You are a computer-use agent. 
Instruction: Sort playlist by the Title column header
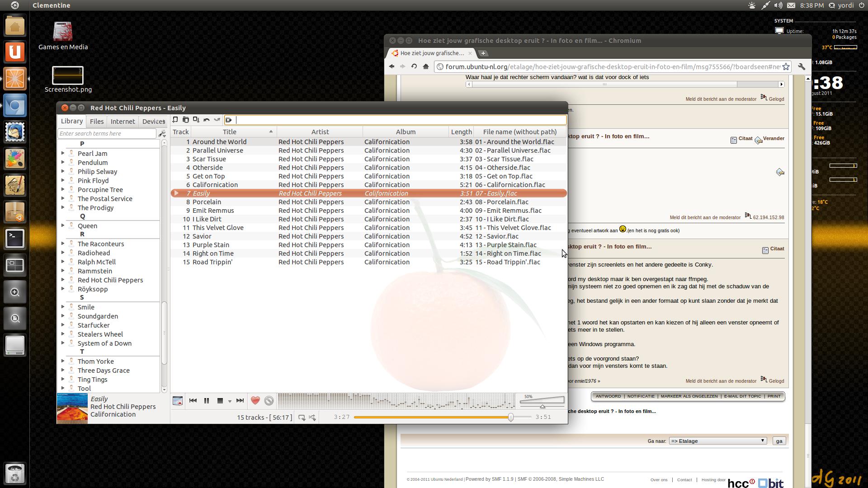[233, 132]
